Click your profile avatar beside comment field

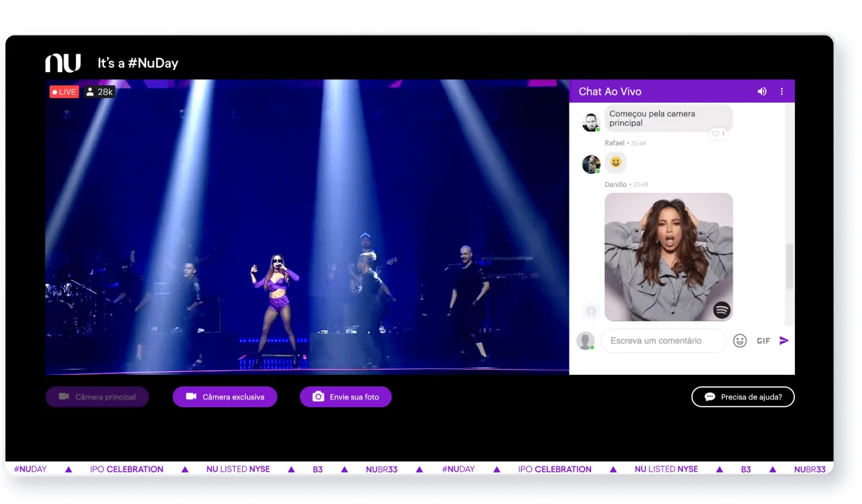(x=585, y=341)
